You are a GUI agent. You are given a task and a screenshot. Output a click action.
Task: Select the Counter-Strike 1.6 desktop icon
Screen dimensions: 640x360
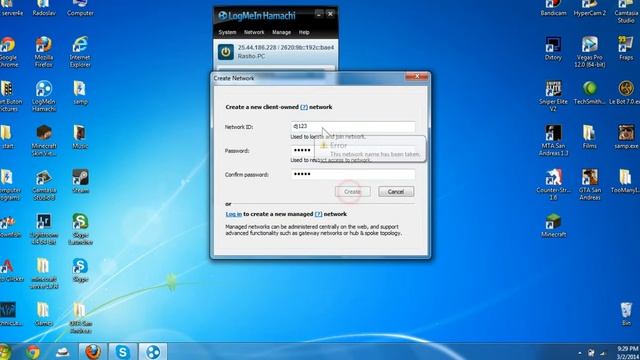[553, 185]
